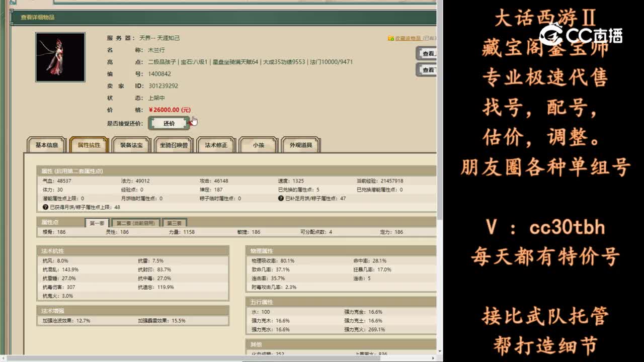Click the price ¥26000.00 (元)
The image size is (644, 362).
(x=170, y=110)
